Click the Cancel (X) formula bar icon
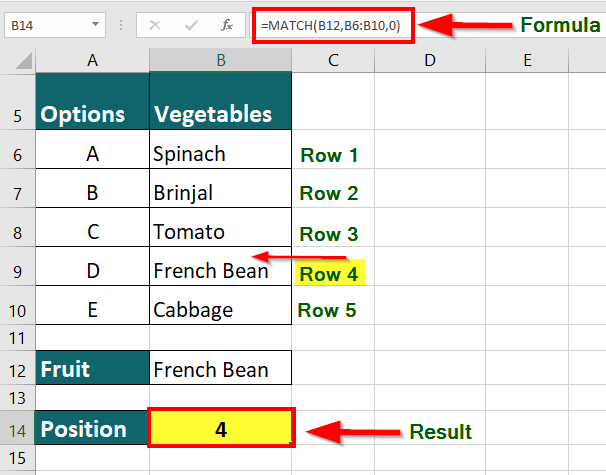Viewport: 606px width, 475px height. pos(155,25)
